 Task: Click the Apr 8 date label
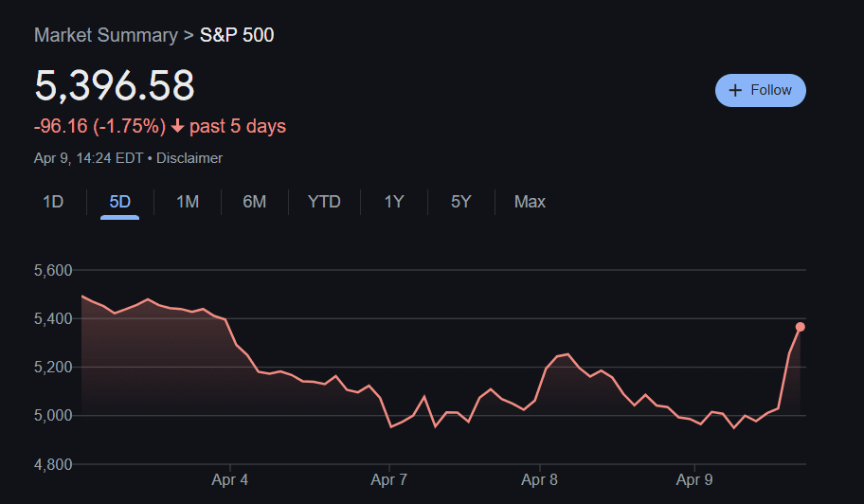point(539,480)
